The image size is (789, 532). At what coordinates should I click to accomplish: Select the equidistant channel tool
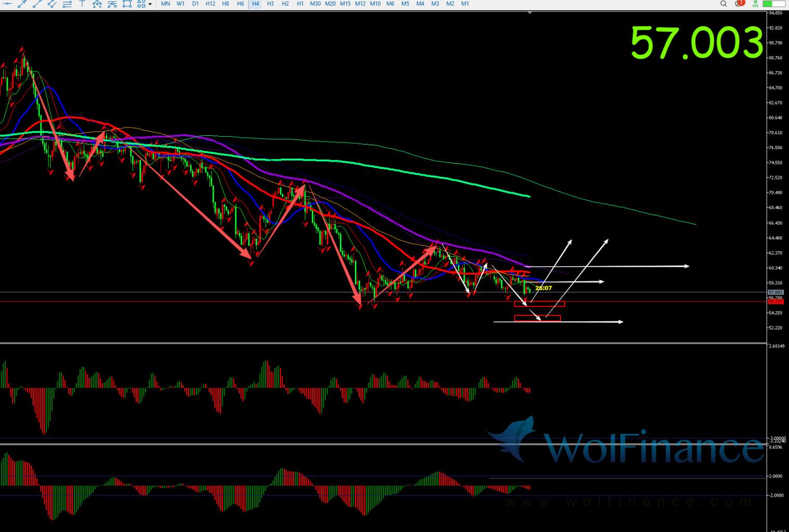52,4
